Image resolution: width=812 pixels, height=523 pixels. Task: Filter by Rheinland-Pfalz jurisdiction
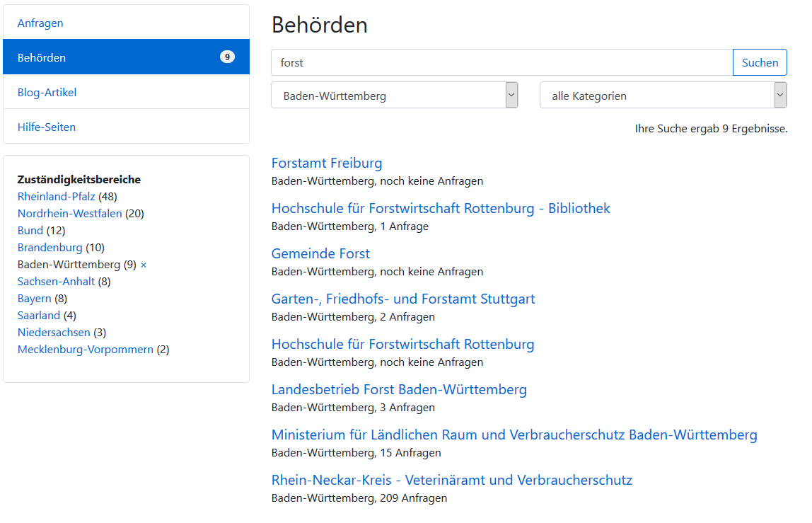pyautogui.click(x=56, y=197)
